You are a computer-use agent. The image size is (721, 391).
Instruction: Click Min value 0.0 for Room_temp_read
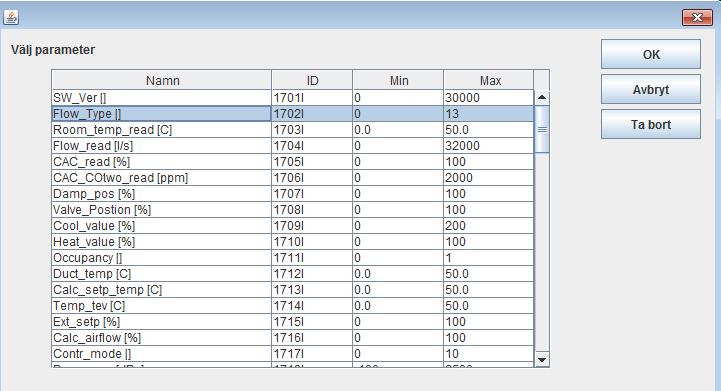click(x=398, y=130)
